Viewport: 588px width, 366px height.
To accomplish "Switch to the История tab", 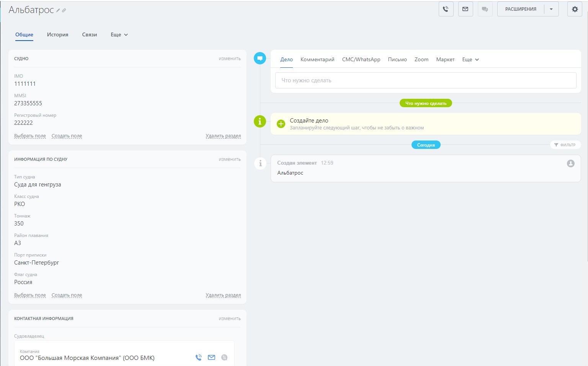I will click(x=57, y=35).
